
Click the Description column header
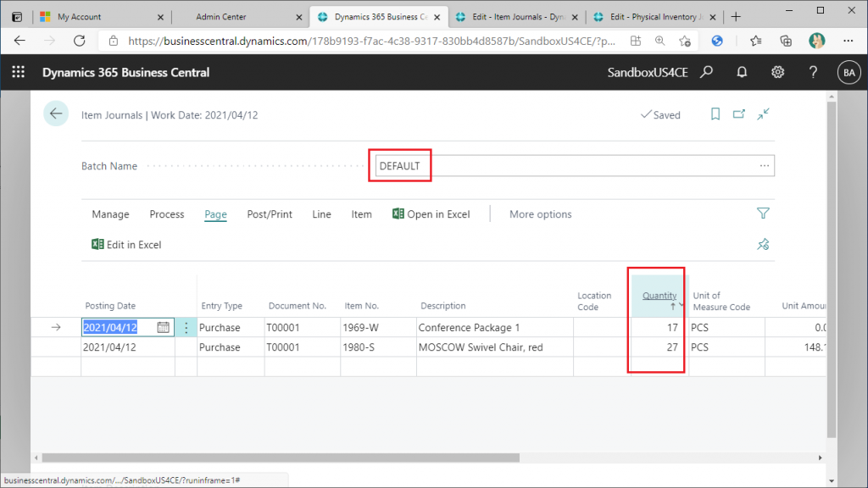click(442, 305)
